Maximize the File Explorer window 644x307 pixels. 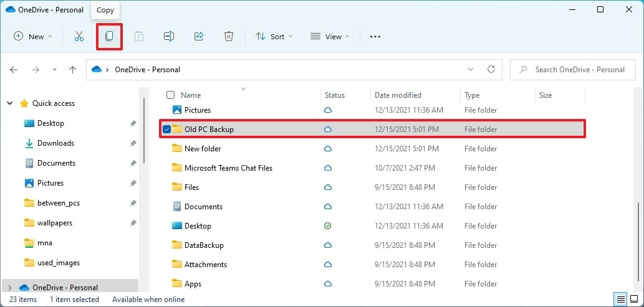(x=600, y=10)
